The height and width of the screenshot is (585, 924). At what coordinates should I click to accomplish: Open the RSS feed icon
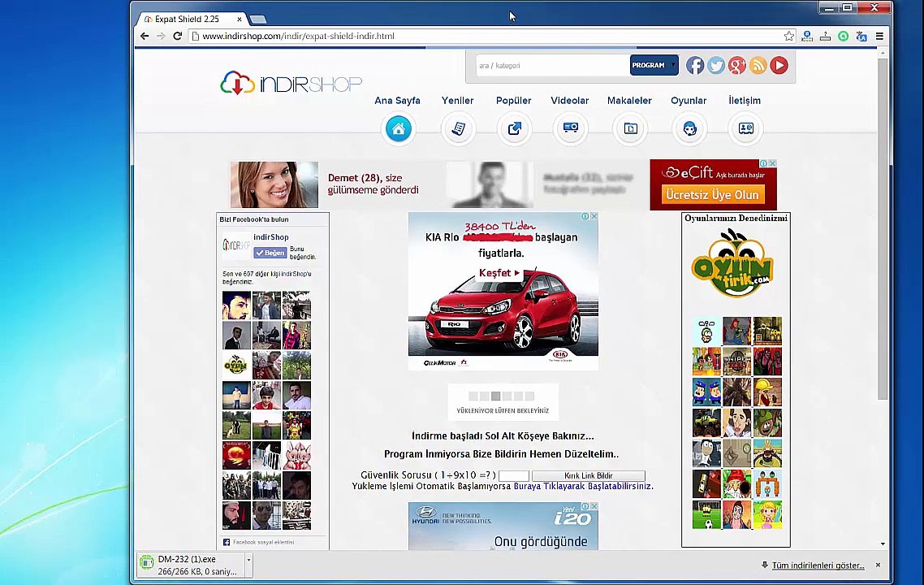758,65
